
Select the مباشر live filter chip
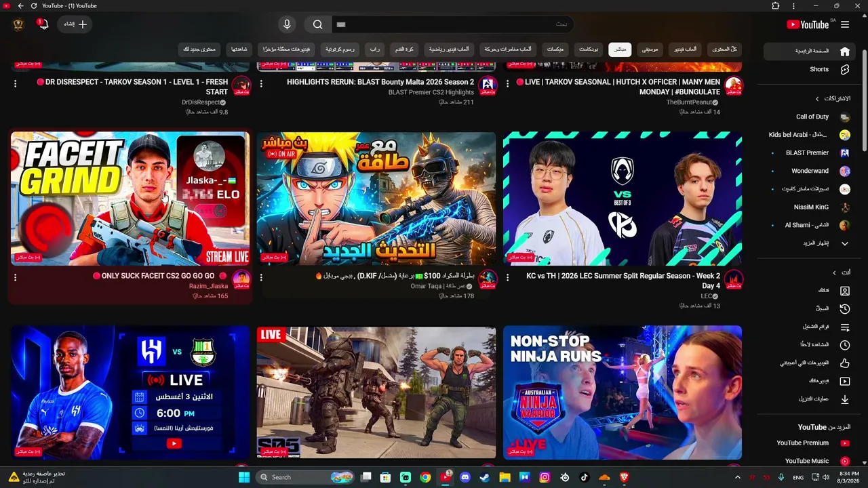(620, 49)
